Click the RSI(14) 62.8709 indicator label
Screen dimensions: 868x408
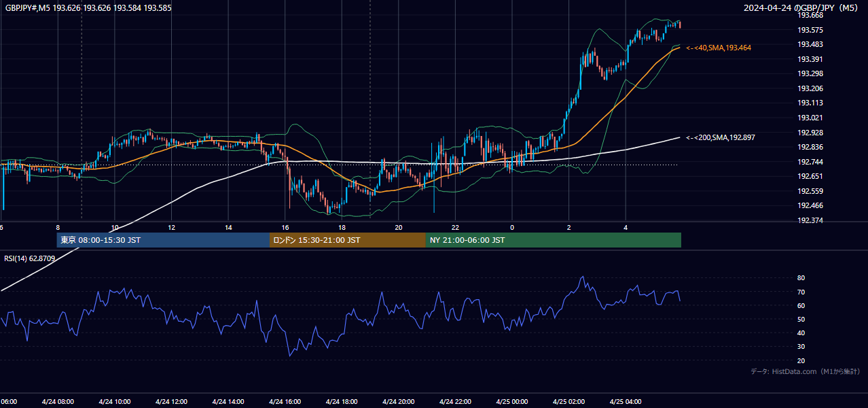click(29, 258)
